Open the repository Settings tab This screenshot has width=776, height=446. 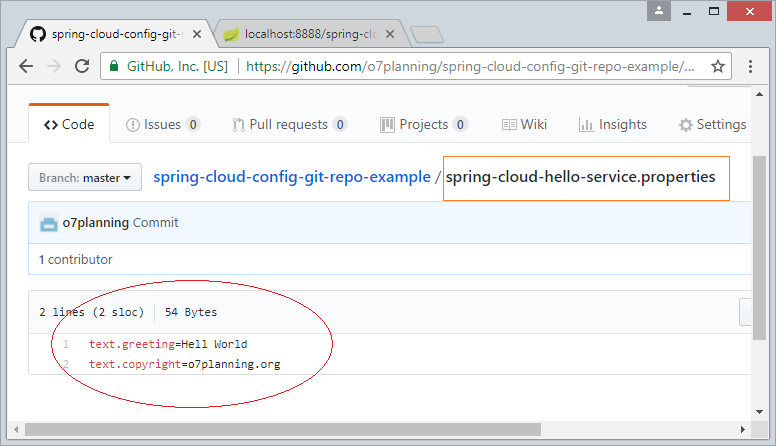pos(713,124)
